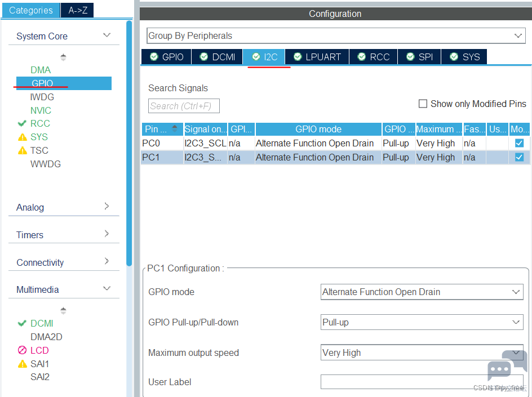Click the Configuration panel header

click(x=335, y=14)
